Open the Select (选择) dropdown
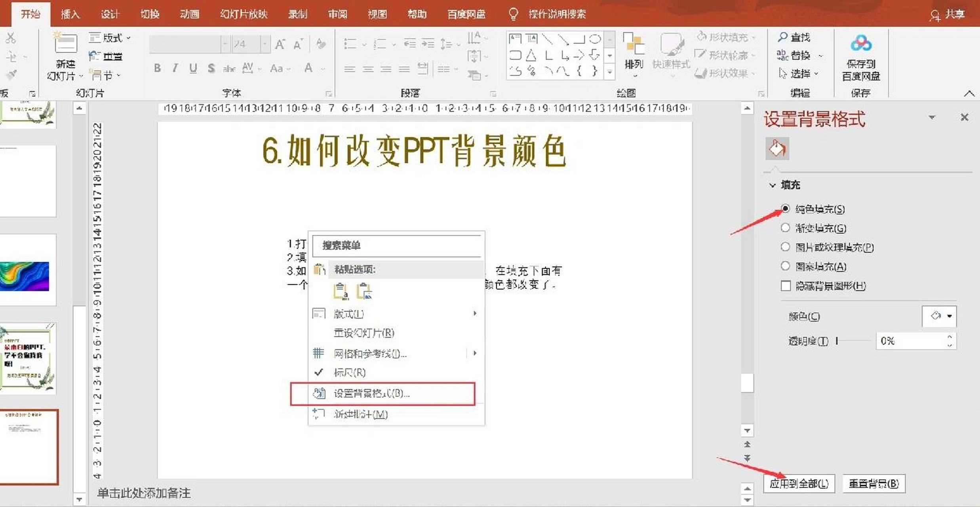This screenshot has width=980, height=507. (799, 73)
